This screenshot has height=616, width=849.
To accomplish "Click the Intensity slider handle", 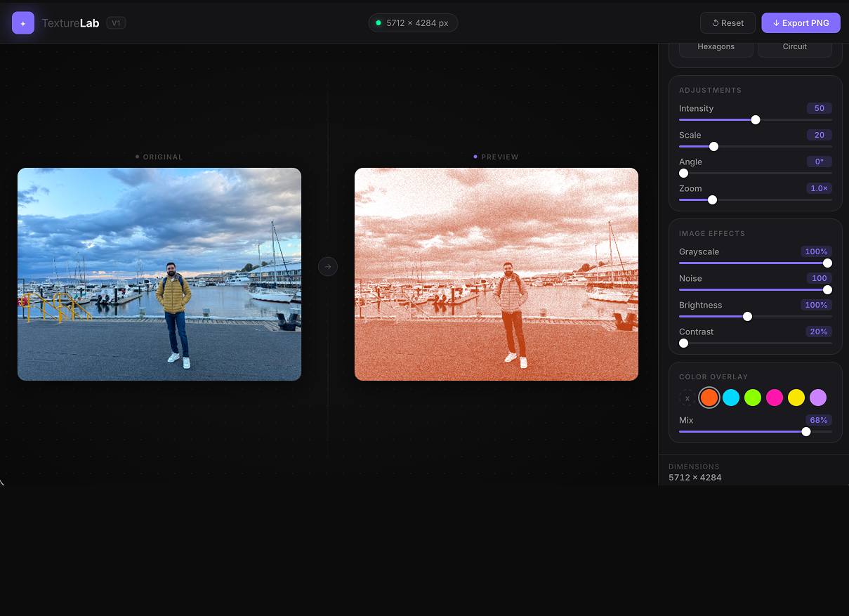I will [756, 120].
